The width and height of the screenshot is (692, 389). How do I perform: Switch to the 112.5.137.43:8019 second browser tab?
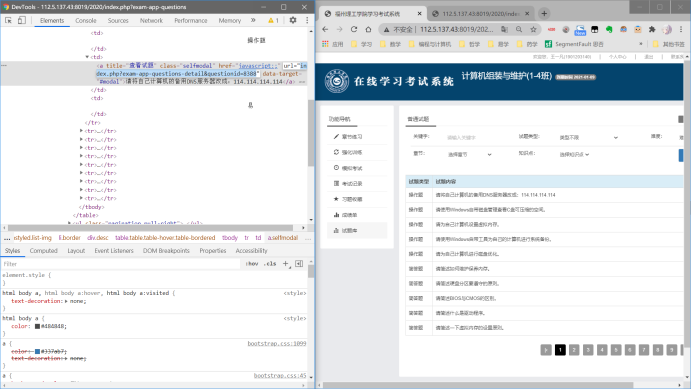(x=481, y=14)
